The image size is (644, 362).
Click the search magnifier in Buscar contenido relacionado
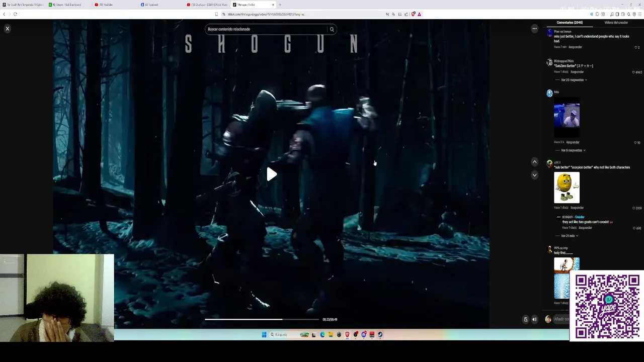tap(332, 29)
